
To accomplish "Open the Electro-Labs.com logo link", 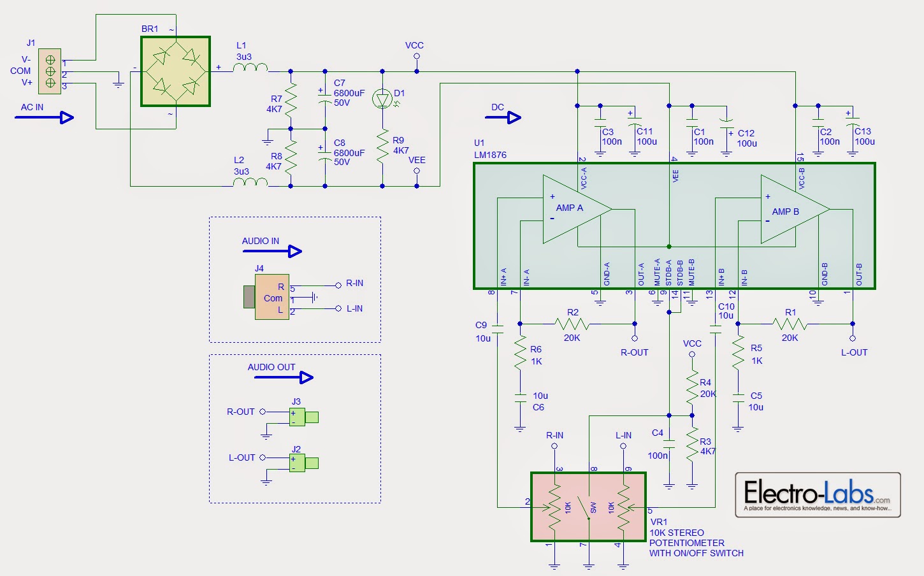I will (x=818, y=495).
